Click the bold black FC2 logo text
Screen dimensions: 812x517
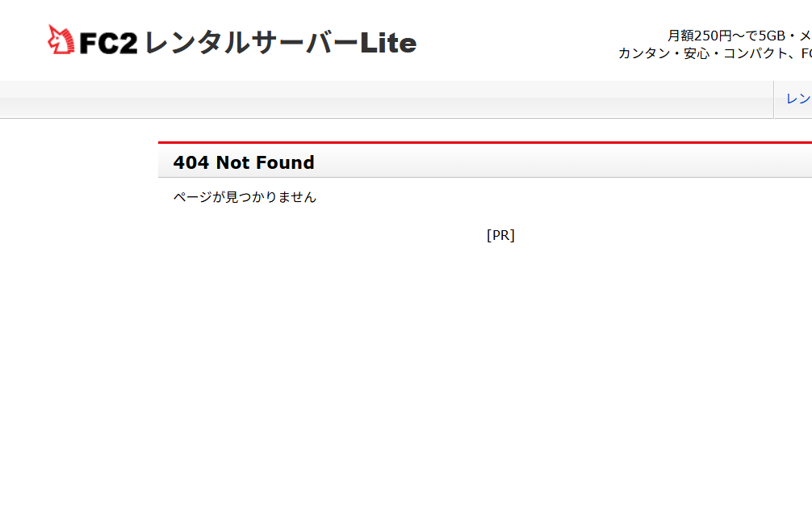click(x=109, y=43)
